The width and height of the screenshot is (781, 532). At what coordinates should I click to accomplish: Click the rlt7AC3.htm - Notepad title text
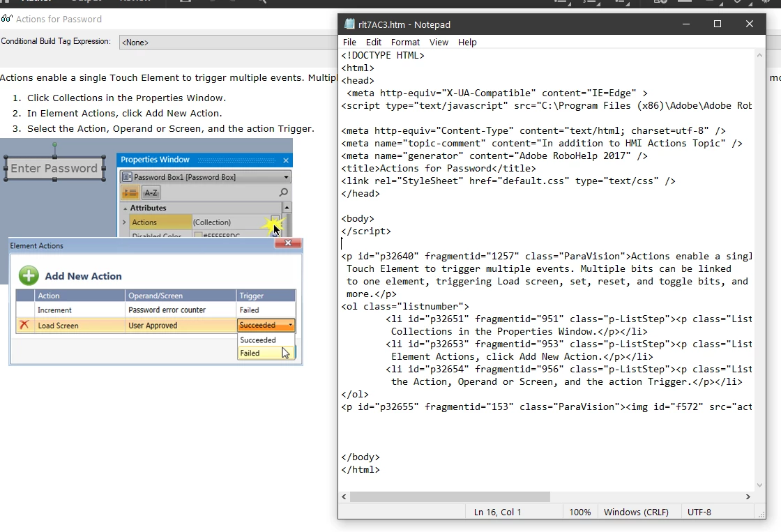(x=404, y=24)
